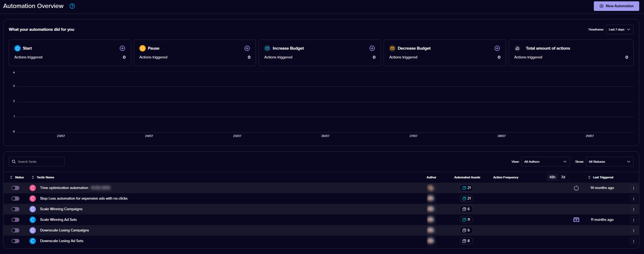Open Downscale Losing Campaigns tactic
Image resolution: width=644 pixels, height=254 pixels.
64,230
